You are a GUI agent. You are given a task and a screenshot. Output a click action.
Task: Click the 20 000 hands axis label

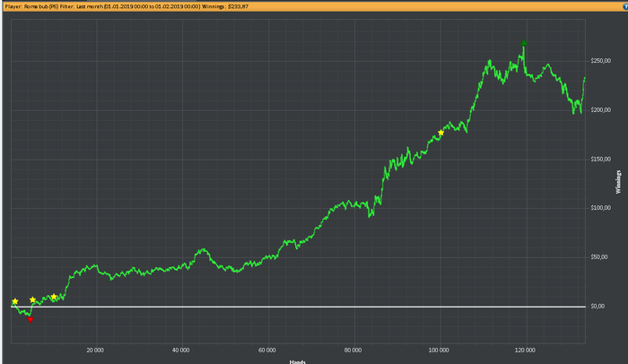click(x=95, y=351)
